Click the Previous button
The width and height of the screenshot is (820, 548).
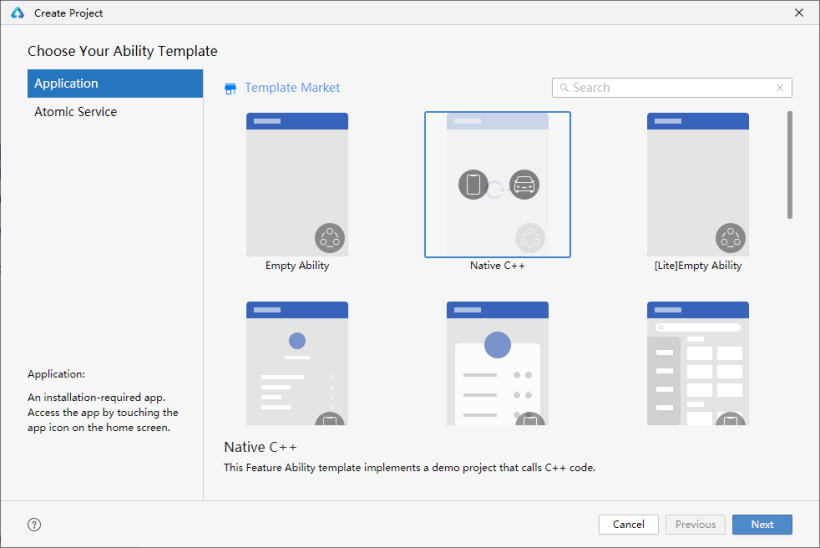tap(695, 524)
